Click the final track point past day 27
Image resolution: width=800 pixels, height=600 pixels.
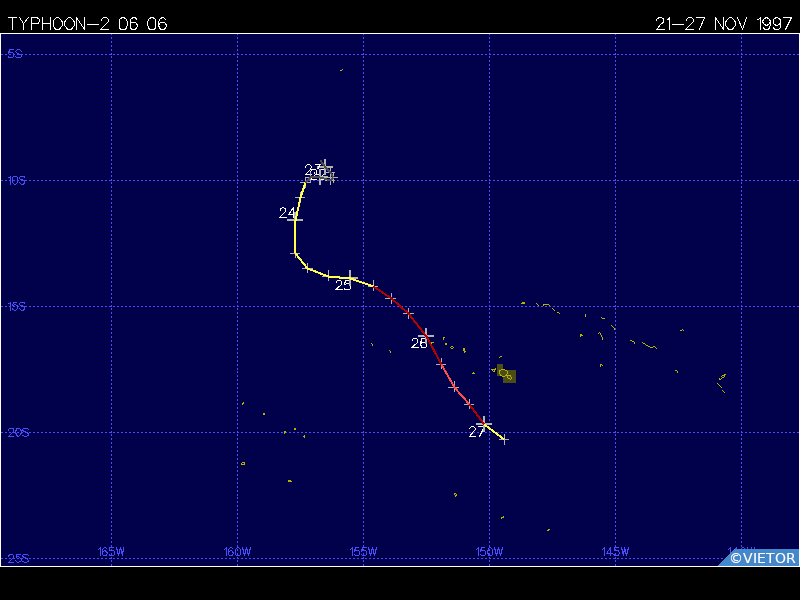(x=504, y=439)
